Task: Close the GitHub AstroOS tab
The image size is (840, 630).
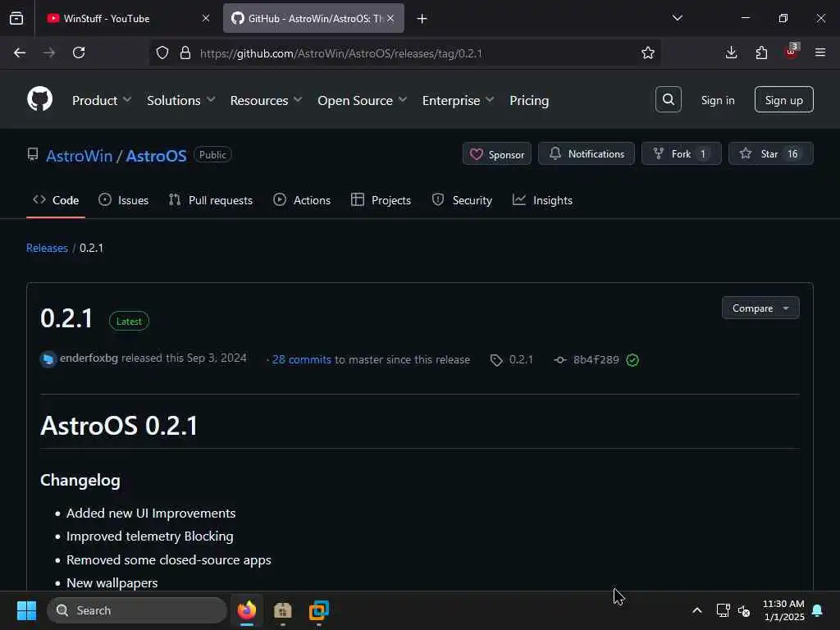Action: click(x=390, y=18)
